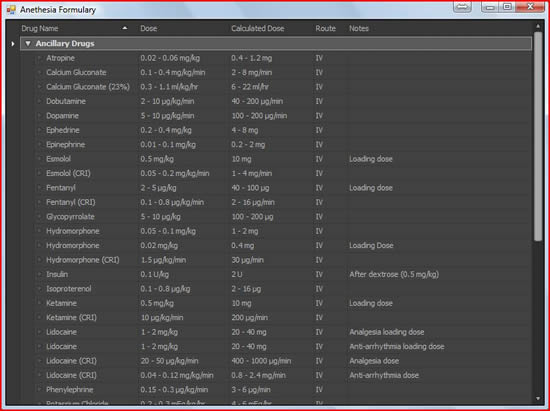Expand the Insulin row
Screen dimensions: 550x411
tap(39, 274)
